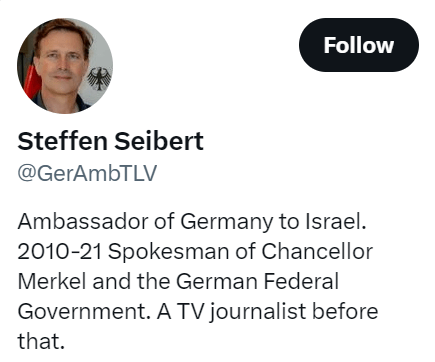Click the name Merkel in the bio

click(52, 281)
